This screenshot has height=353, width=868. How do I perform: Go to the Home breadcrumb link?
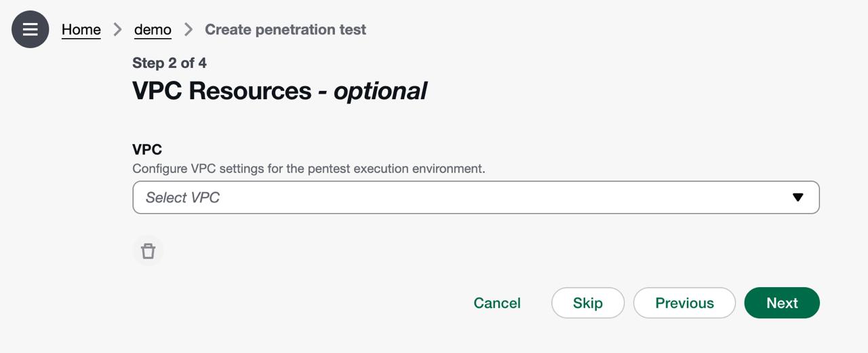[x=81, y=29]
